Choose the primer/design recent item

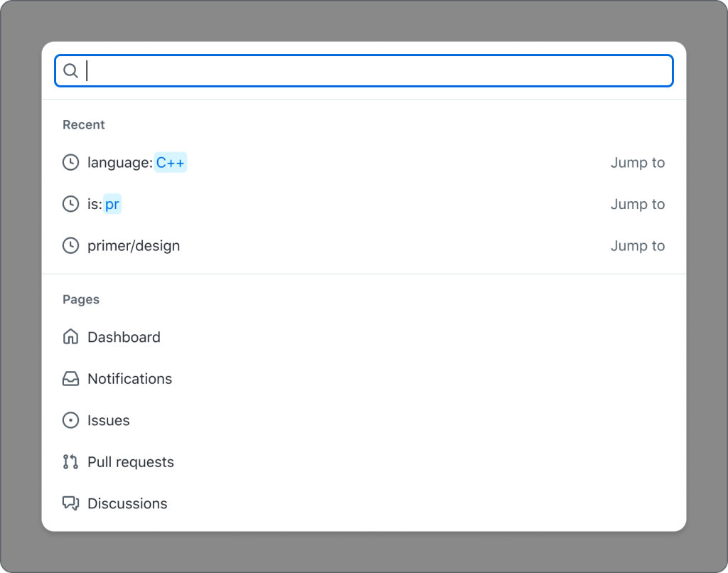134,246
